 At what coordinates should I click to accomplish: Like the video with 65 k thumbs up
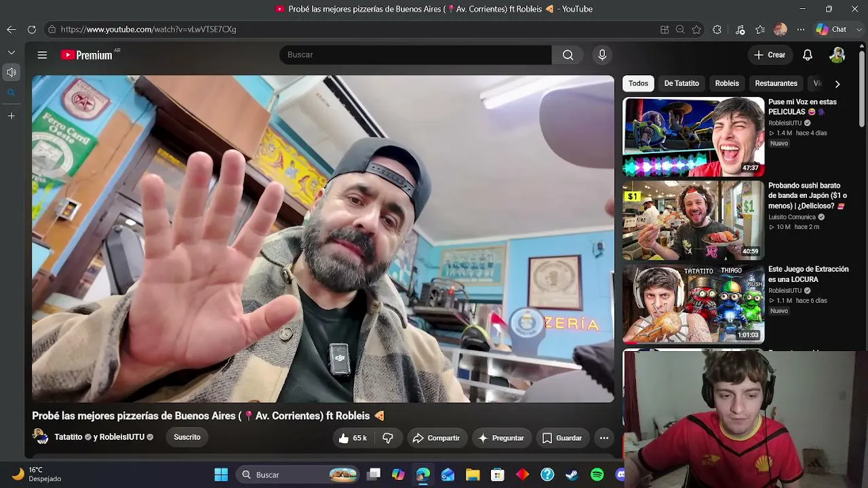353,438
